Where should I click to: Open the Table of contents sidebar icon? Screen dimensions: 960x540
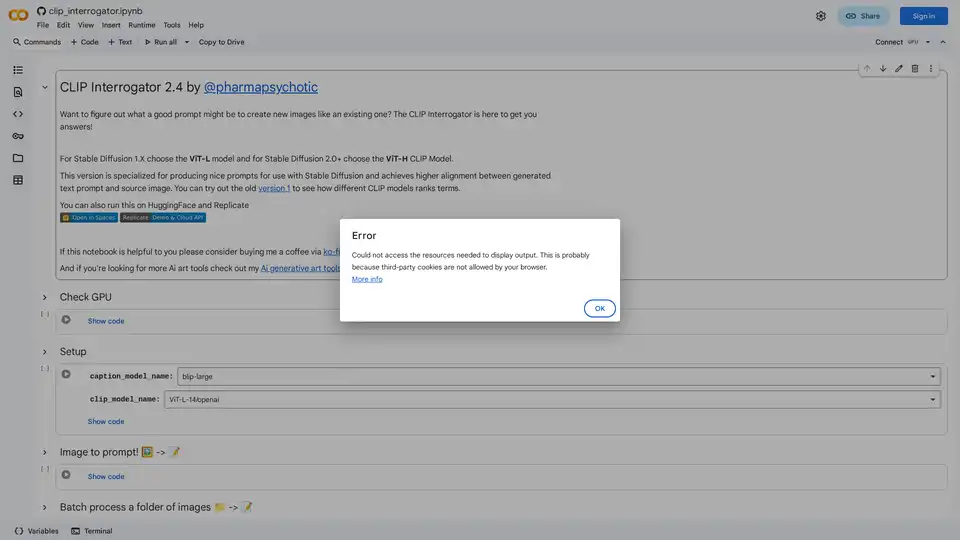click(x=18, y=70)
